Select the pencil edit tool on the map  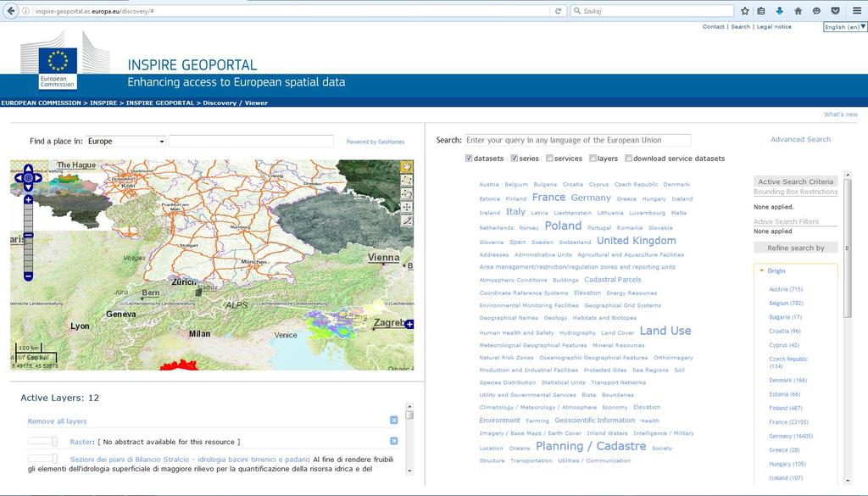pos(407,220)
